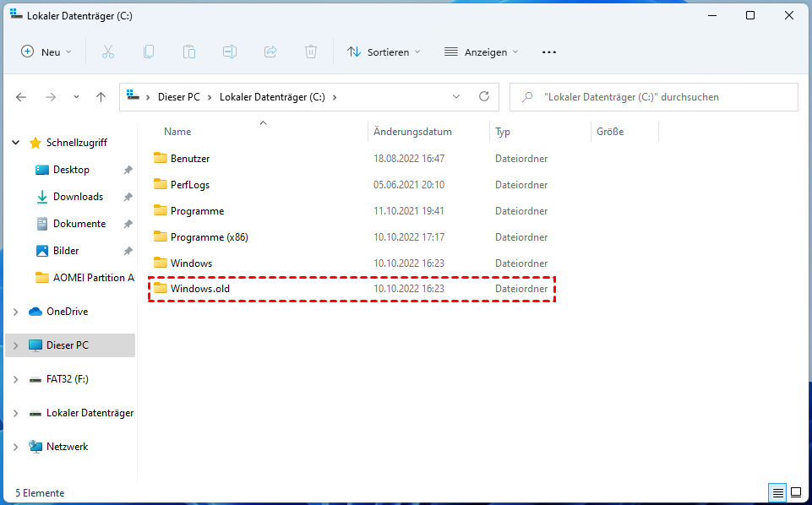Click the Bilder pictures icon in sidebar
The width and height of the screenshot is (812, 505).
click(x=42, y=251)
